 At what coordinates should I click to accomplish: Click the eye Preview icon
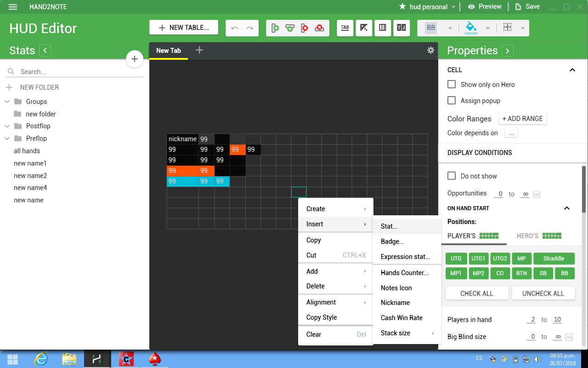(471, 6)
